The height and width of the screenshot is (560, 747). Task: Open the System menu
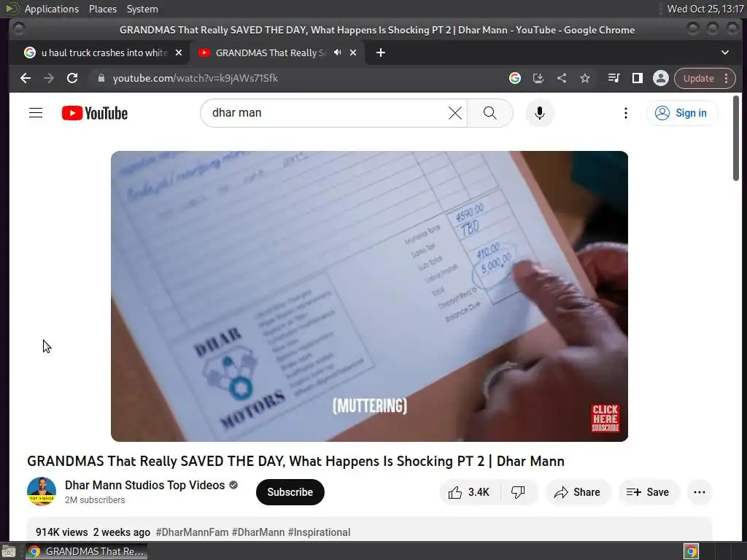142,9
